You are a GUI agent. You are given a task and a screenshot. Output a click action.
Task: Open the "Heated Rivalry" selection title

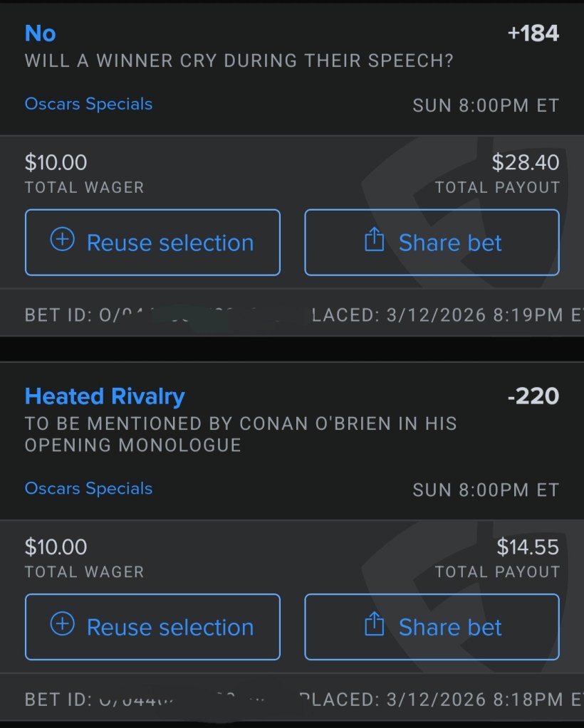click(105, 396)
